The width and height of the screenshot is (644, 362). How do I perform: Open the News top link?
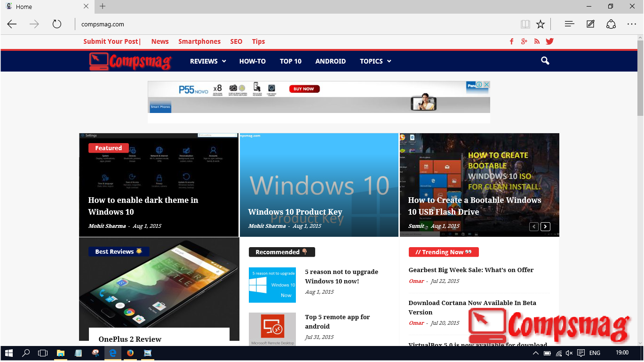coord(160,41)
